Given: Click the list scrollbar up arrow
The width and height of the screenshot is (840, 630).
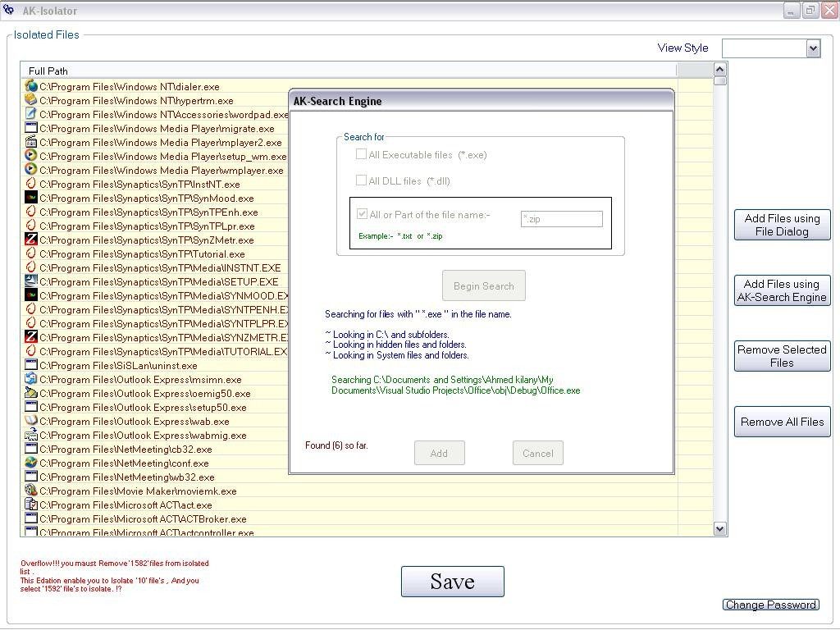Looking at the screenshot, I should 720,70.
